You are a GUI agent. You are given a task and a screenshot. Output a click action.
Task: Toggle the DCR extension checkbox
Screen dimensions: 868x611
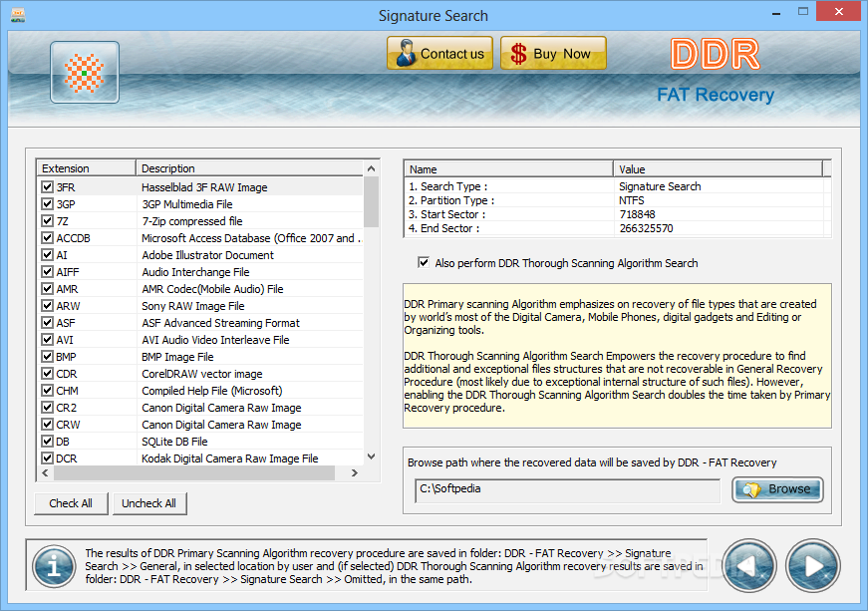(x=48, y=458)
